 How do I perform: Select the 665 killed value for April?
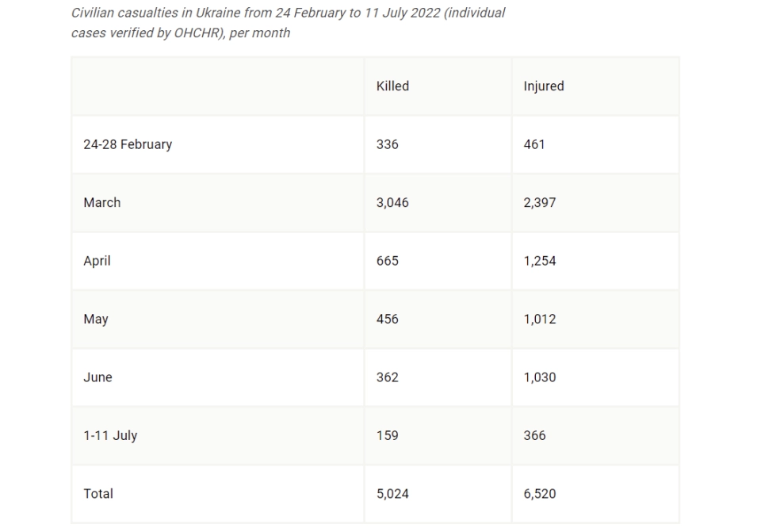point(388,261)
